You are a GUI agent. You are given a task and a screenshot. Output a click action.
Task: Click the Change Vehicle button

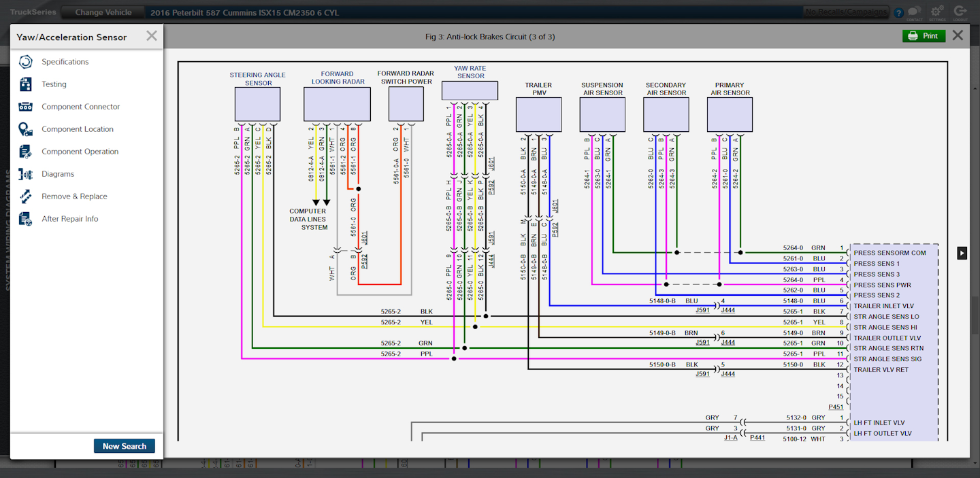102,12
